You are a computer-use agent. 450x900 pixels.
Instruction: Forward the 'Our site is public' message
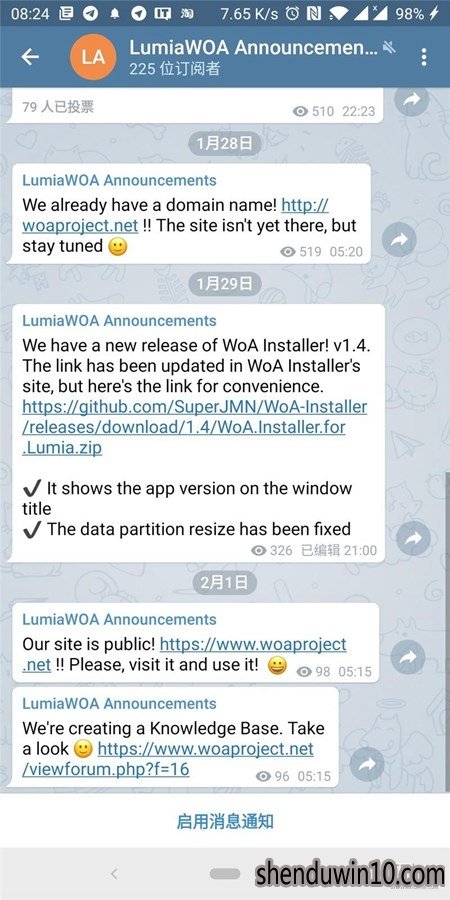click(x=408, y=657)
